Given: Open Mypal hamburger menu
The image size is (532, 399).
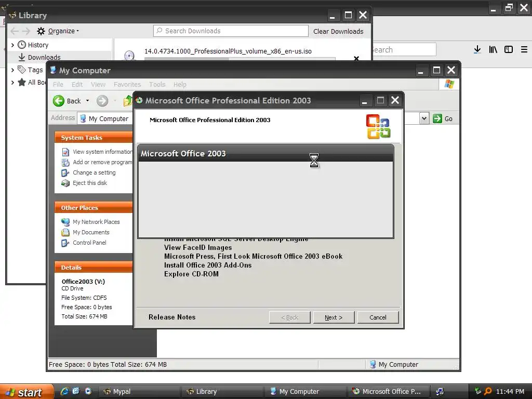Looking at the screenshot, I should point(524,49).
